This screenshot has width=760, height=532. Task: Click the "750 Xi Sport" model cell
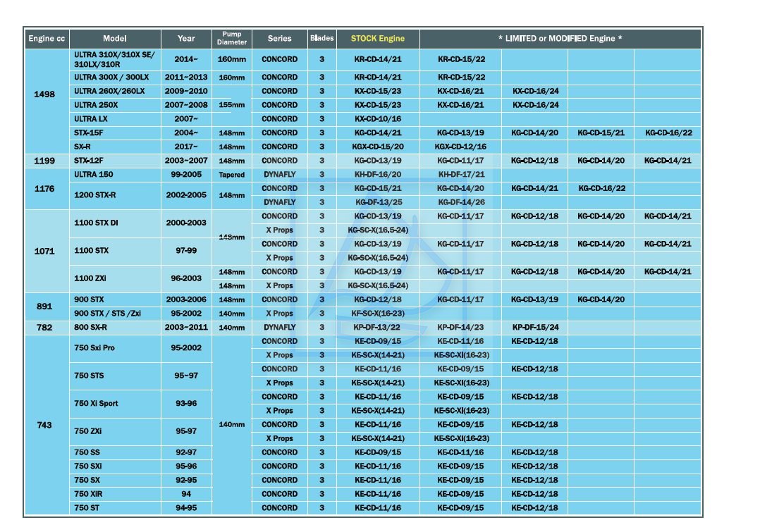115,404
